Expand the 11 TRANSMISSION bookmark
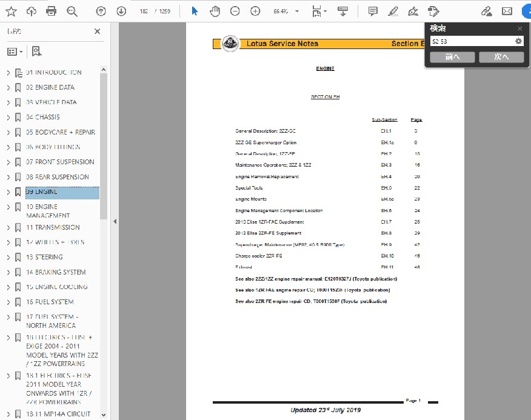The width and height of the screenshot is (531, 420). [8, 228]
